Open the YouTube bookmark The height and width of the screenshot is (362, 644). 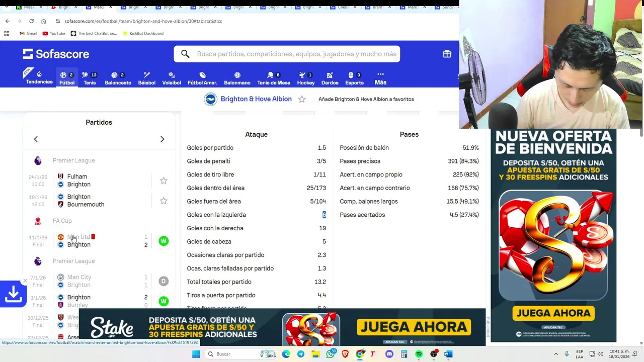[54, 34]
